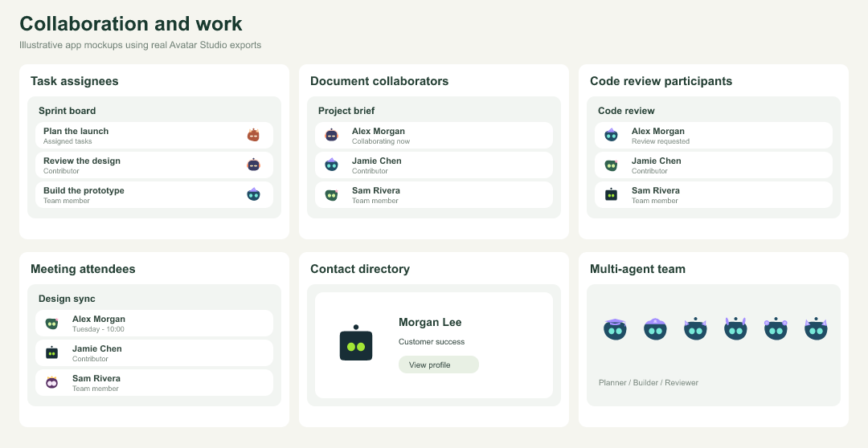This screenshot has width=868, height=448.
Task: Click Alex Morgan's avatar in Project brief
Action: (332, 135)
